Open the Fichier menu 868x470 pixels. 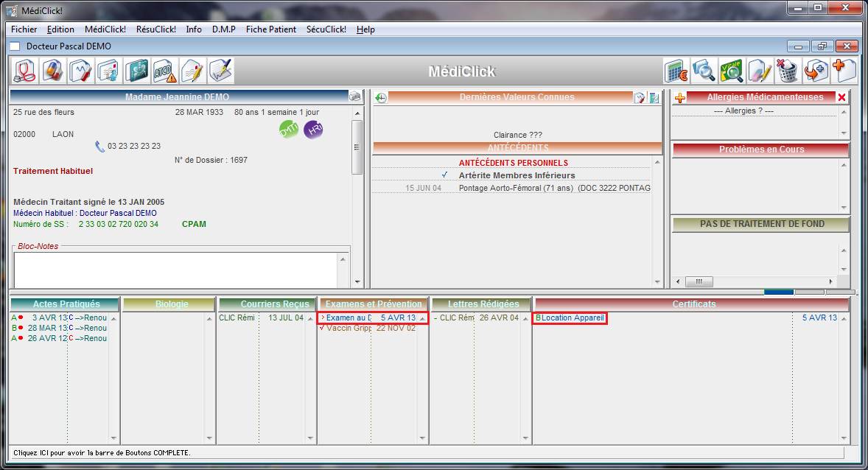point(24,29)
